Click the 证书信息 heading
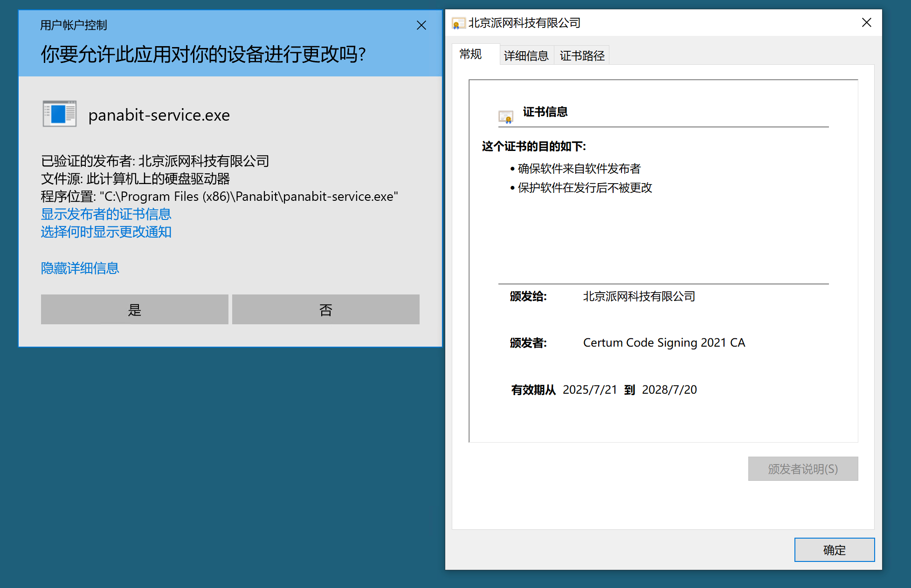This screenshot has height=588, width=911. coord(545,112)
